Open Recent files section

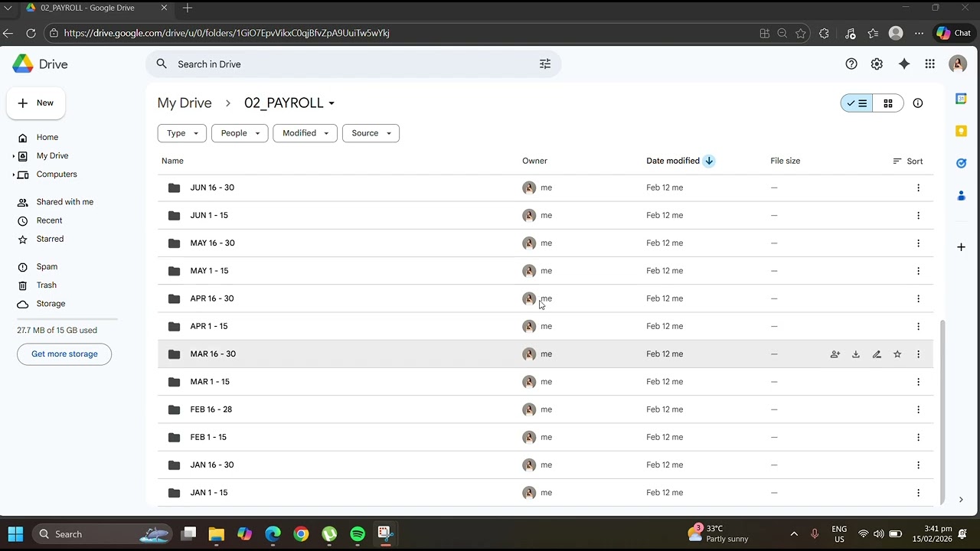click(49, 220)
